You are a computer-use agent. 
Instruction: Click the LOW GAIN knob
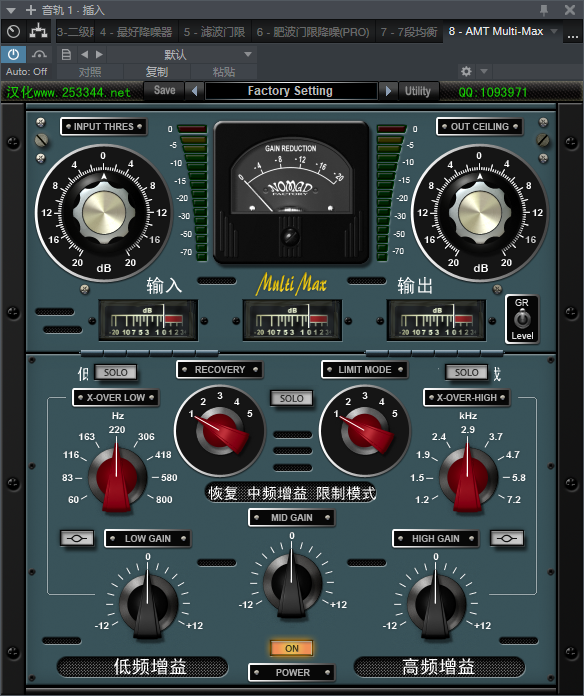click(x=148, y=604)
